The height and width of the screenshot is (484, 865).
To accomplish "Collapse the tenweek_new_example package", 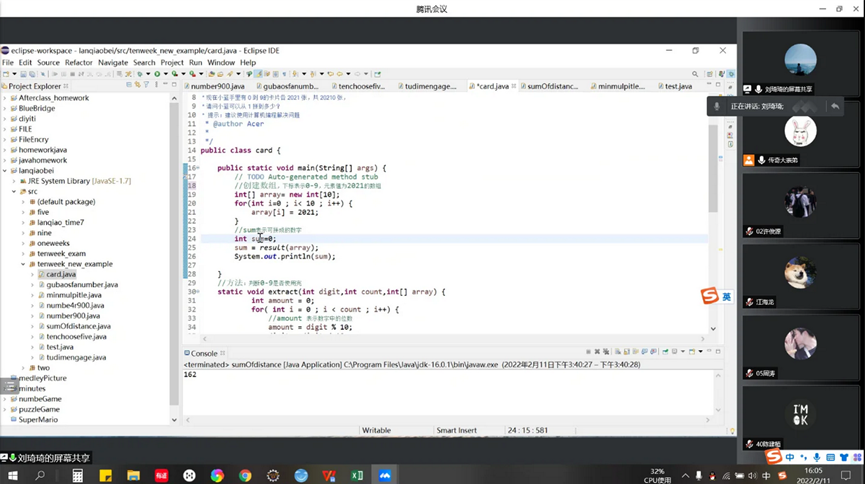I will (x=24, y=264).
